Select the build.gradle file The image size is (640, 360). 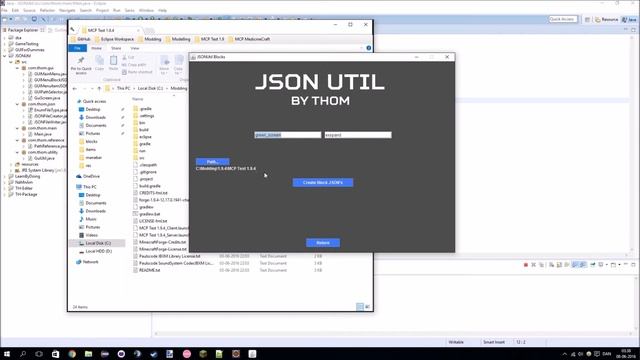[147, 186]
